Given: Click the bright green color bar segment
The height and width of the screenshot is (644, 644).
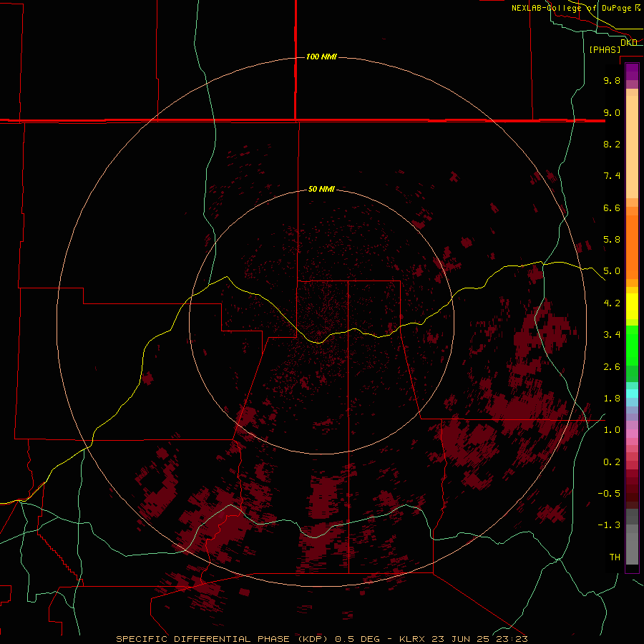Looking at the screenshot, I should click(632, 346).
